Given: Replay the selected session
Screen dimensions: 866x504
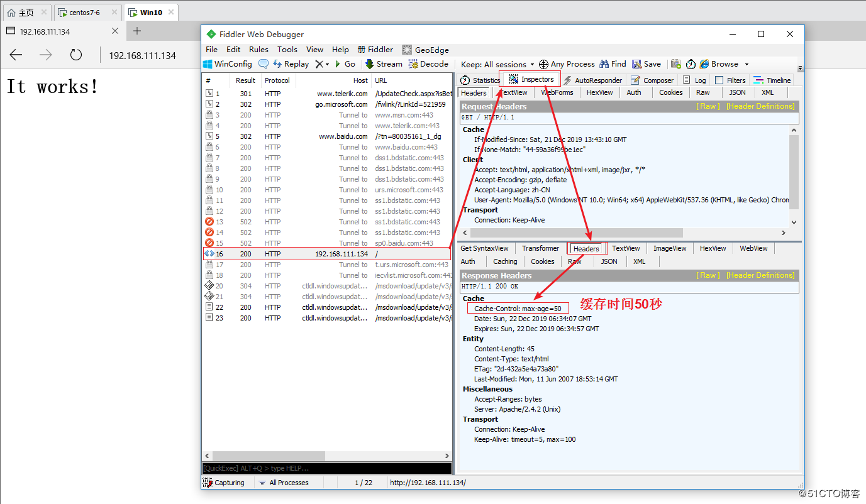Looking at the screenshot, I should point(291,64).
